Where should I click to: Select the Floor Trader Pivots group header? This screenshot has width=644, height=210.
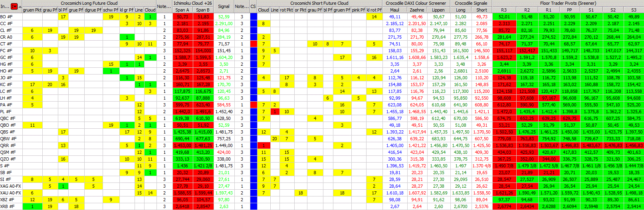point(568,3)
